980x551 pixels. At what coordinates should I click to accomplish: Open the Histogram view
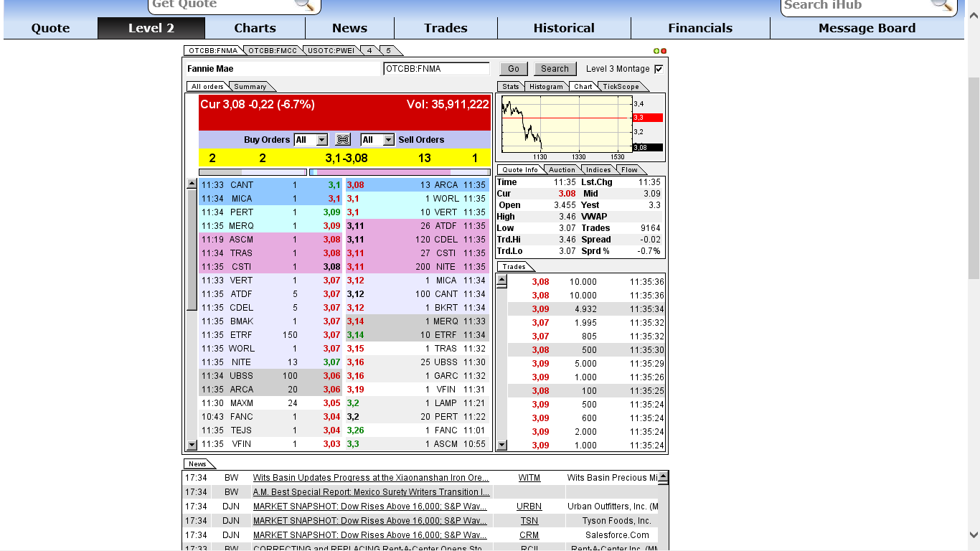[x=546, y=86]
